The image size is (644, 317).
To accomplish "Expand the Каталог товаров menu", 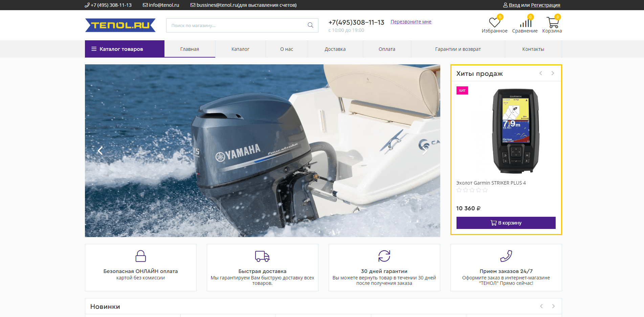I will [125, 49].
